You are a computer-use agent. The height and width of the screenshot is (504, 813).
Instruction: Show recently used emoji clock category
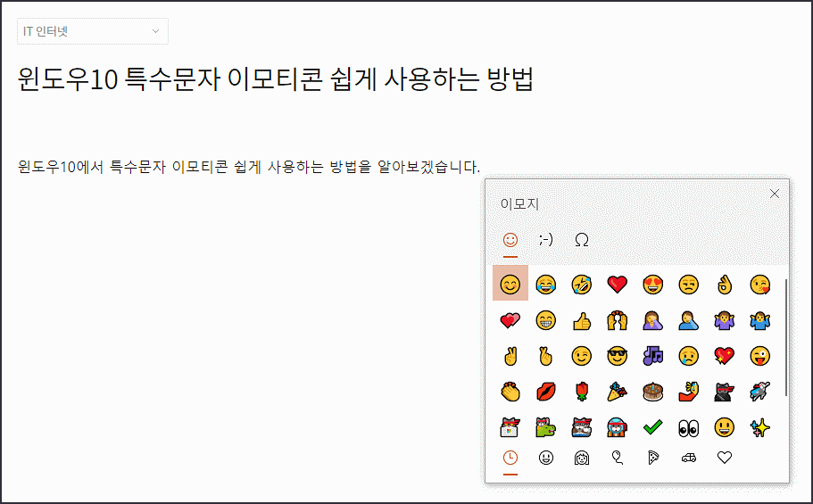pos(510,458)
